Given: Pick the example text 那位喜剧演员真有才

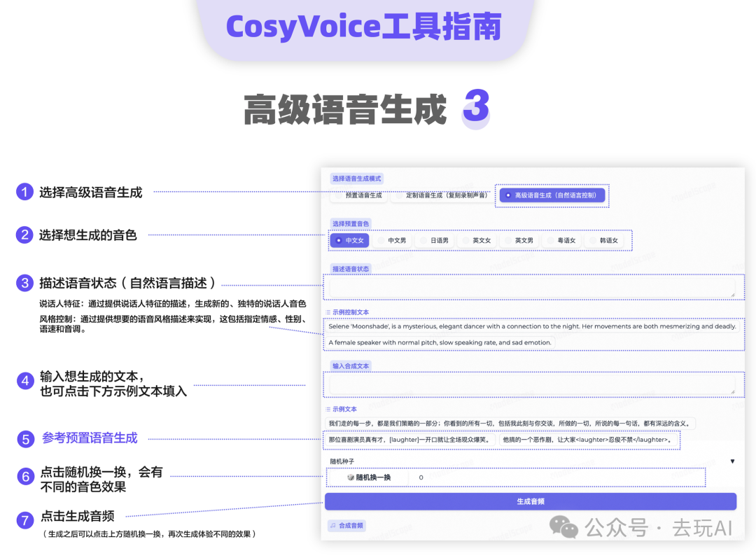Looking at the screenshot, I should click(x=409, y=440).
